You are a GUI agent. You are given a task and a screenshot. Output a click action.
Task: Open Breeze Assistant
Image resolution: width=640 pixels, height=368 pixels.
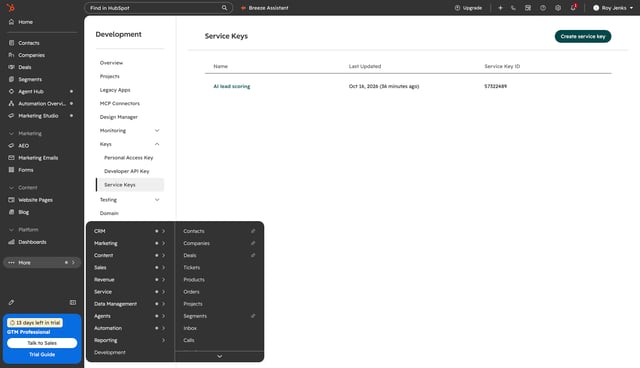(x=264, y=8)
